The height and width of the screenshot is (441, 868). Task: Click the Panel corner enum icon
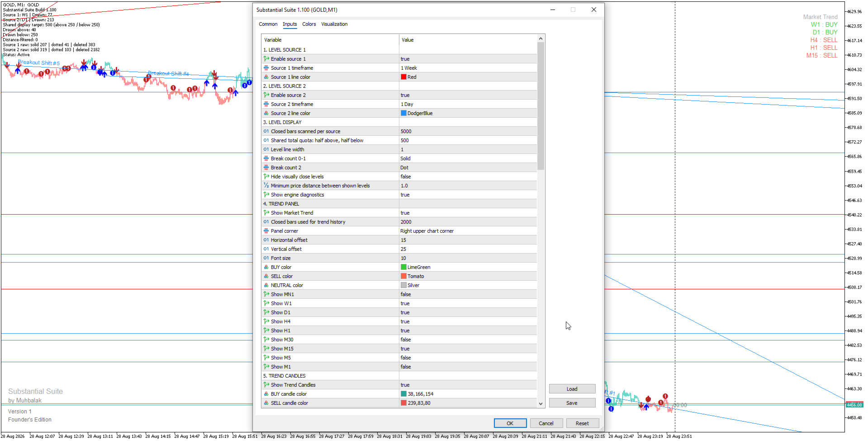click(x=266, y=231)
